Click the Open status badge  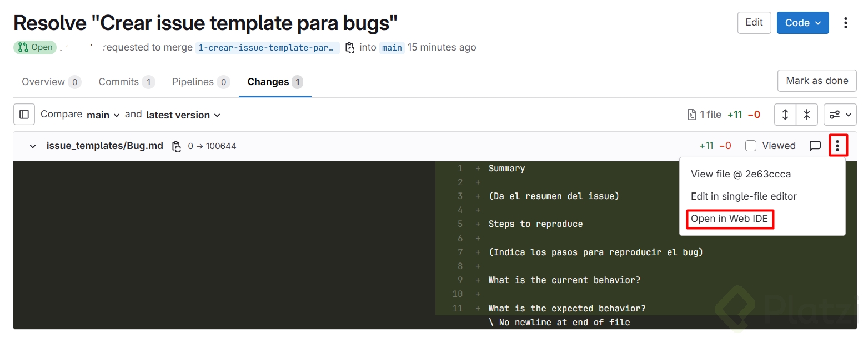coord(35,47)
